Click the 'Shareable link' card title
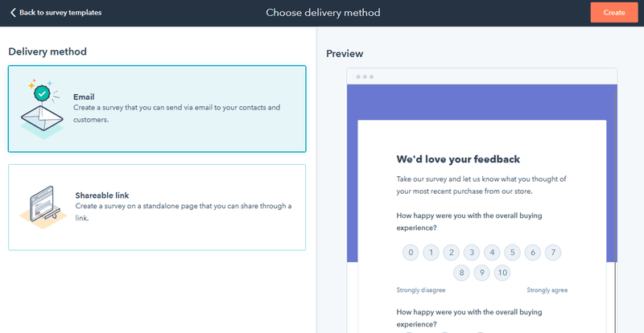Viewport: 644px width, 333px height. point(102,195)
